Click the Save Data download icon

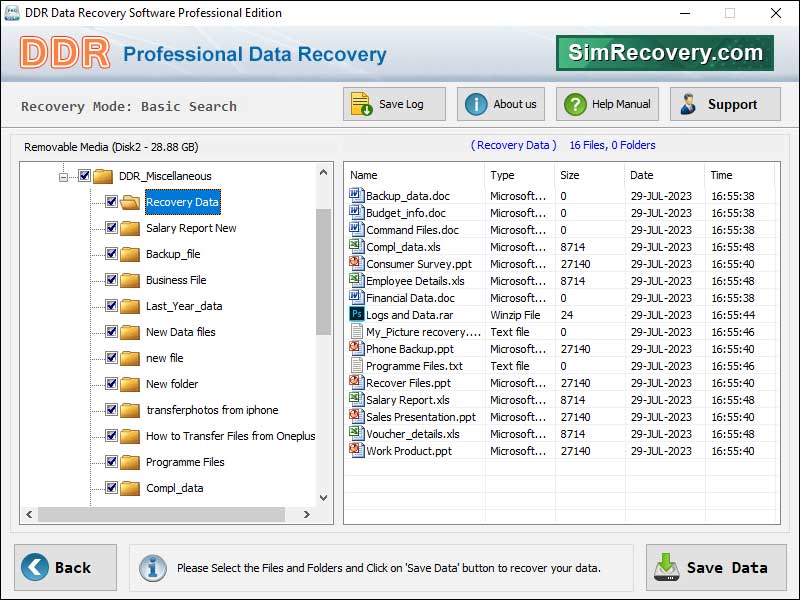pos(666,567)
